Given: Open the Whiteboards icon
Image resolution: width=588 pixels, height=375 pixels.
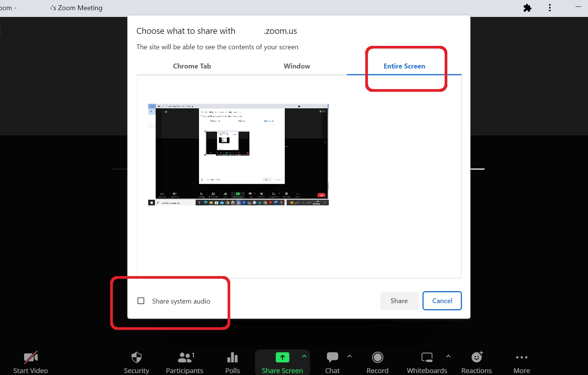Looking at the screenshot, I should [427, 357].
